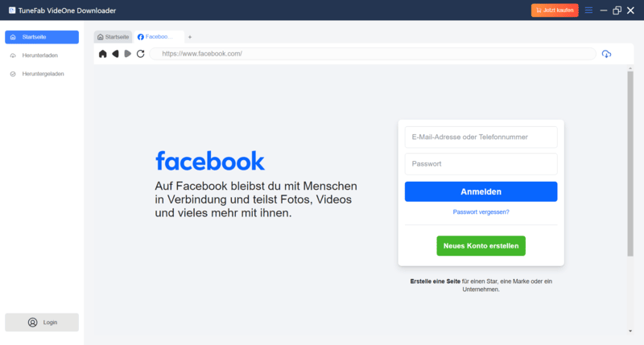Click the vertical scrollbar of the web page

pyautogui.click(x=630, y=164)
